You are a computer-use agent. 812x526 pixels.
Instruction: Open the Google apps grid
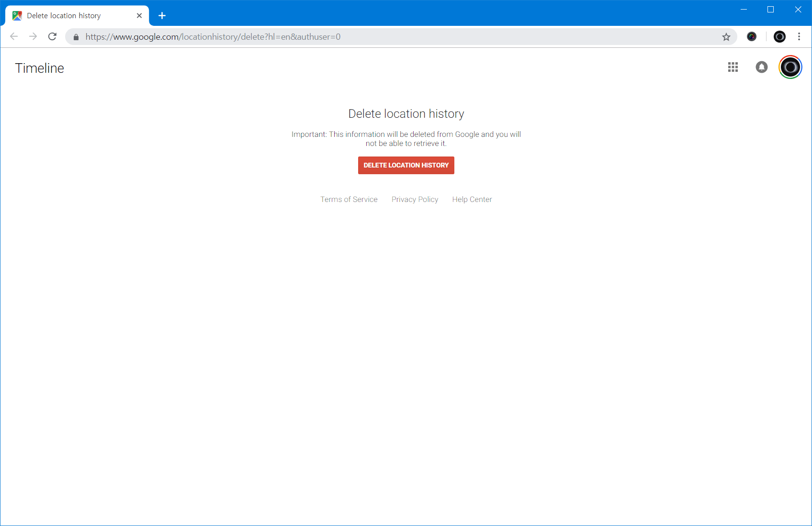click(733, 67)
